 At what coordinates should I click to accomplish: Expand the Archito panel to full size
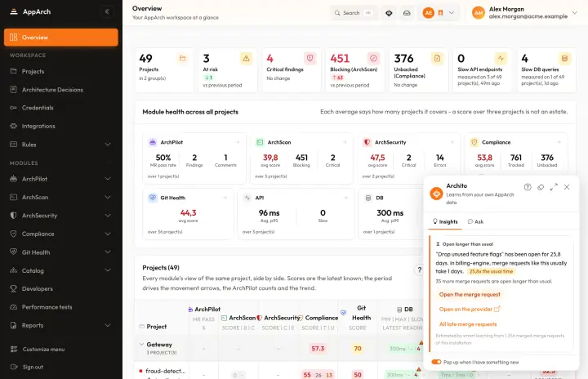(554, 187)
